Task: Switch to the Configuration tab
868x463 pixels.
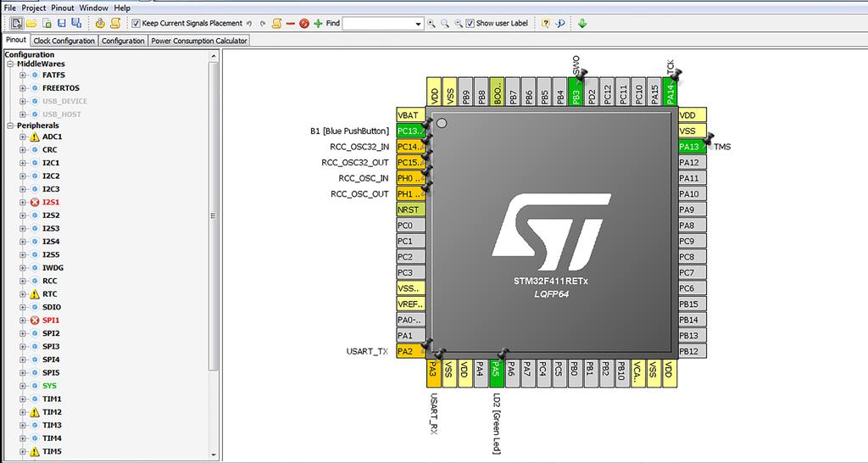Action: coord(123,41)
